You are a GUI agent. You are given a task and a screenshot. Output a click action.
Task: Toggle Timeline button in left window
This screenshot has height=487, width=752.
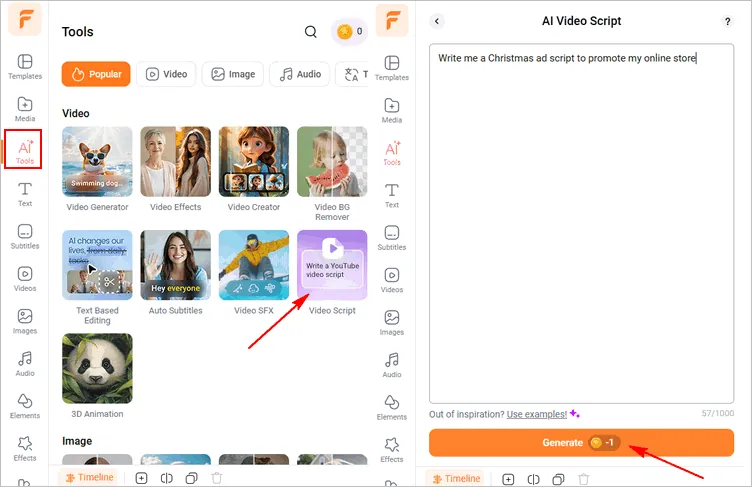tap(90, 477)
